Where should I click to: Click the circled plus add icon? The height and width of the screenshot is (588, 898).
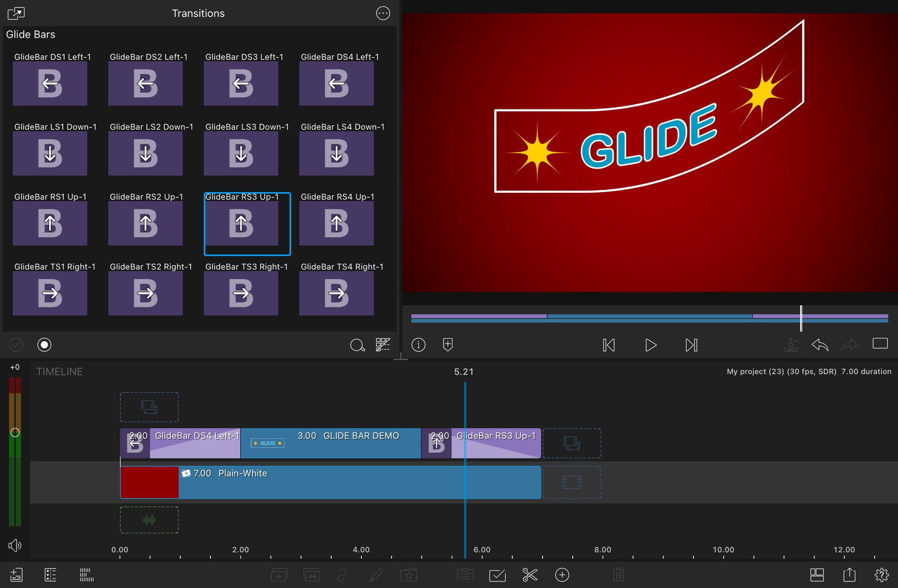click(562, 575)
